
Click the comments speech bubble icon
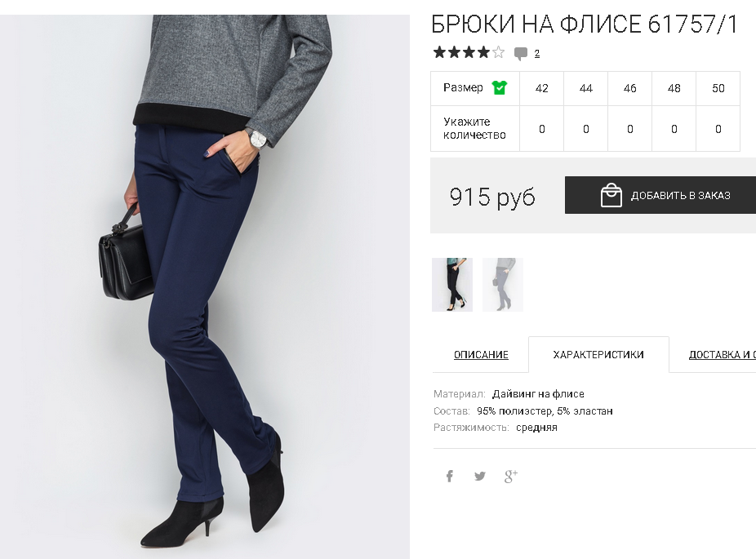(x=520, y=54)
